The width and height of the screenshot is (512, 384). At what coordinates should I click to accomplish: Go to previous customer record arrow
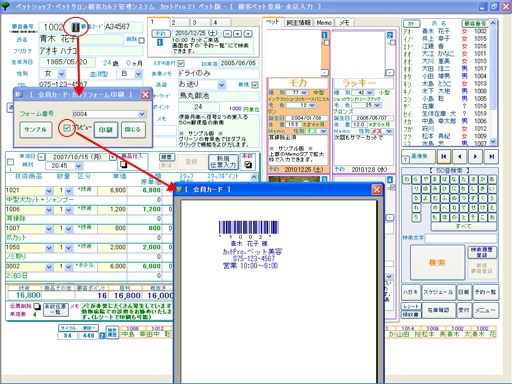click(x=460, y=156)
